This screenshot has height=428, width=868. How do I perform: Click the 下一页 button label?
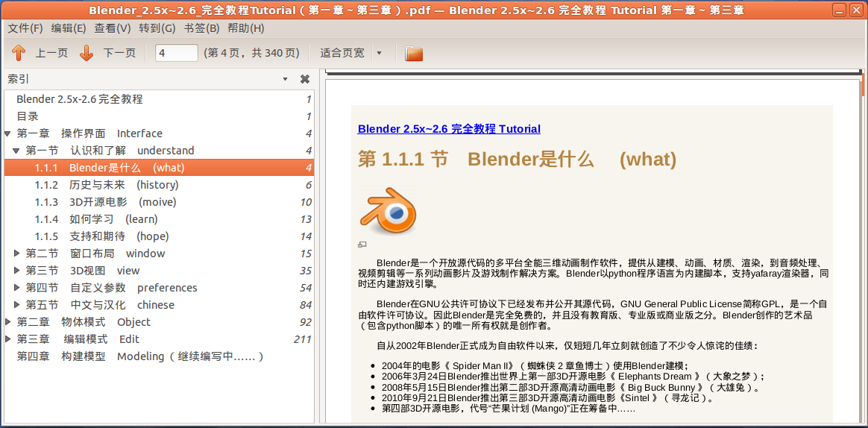click(x=119, y=53)
